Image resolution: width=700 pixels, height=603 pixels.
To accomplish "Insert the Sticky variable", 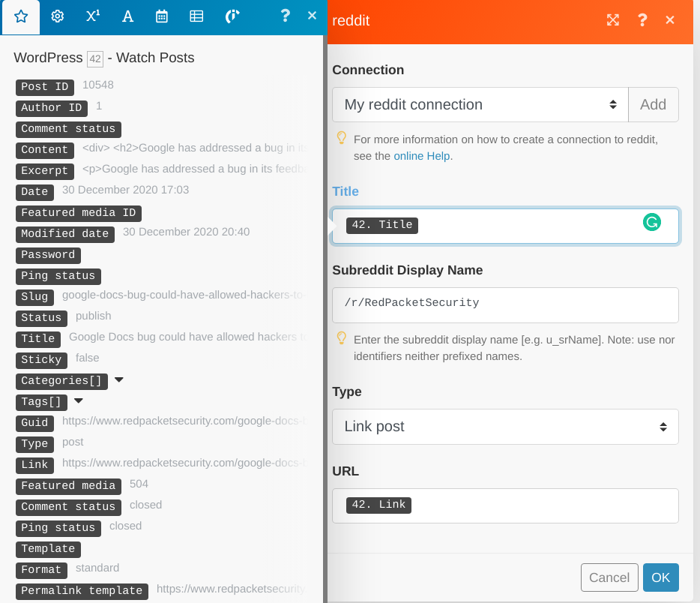I will [41, 360].
